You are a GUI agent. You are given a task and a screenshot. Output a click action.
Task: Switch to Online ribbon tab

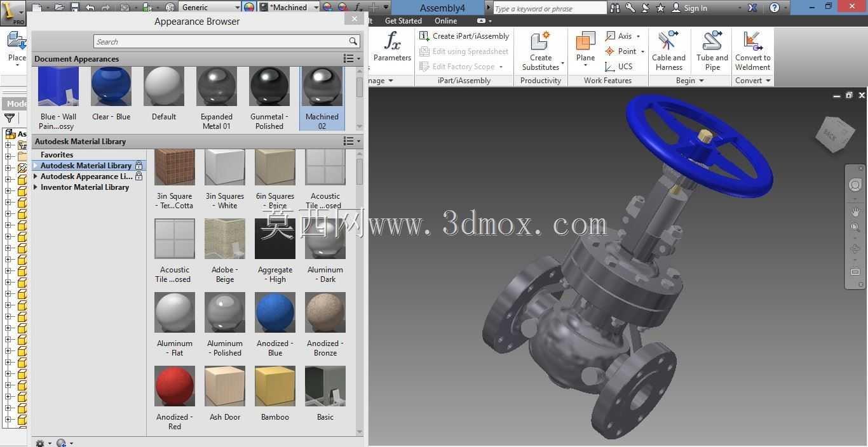(445, 21)
